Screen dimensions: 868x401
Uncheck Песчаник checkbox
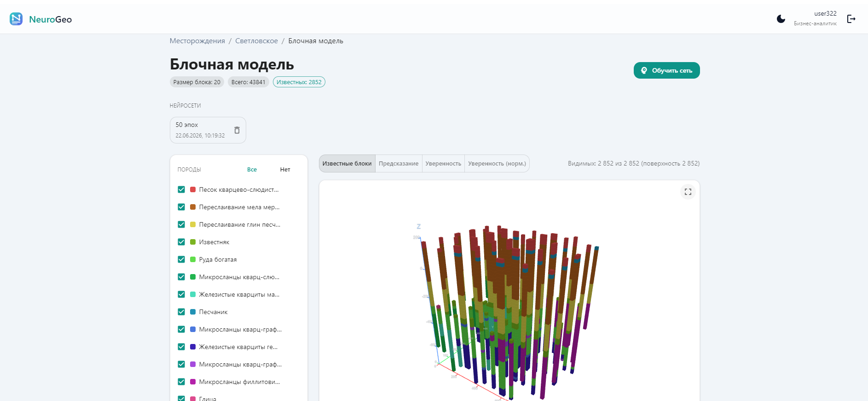pos(181,312)
